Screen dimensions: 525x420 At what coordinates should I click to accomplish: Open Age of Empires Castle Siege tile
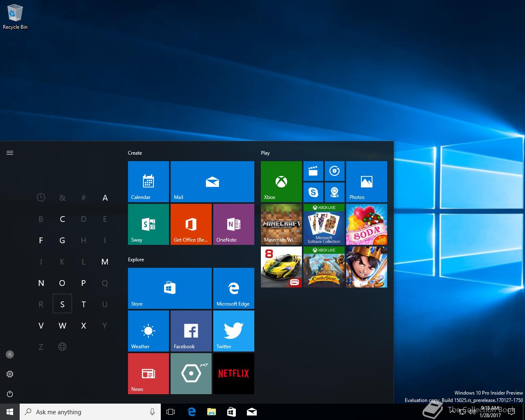324,267
